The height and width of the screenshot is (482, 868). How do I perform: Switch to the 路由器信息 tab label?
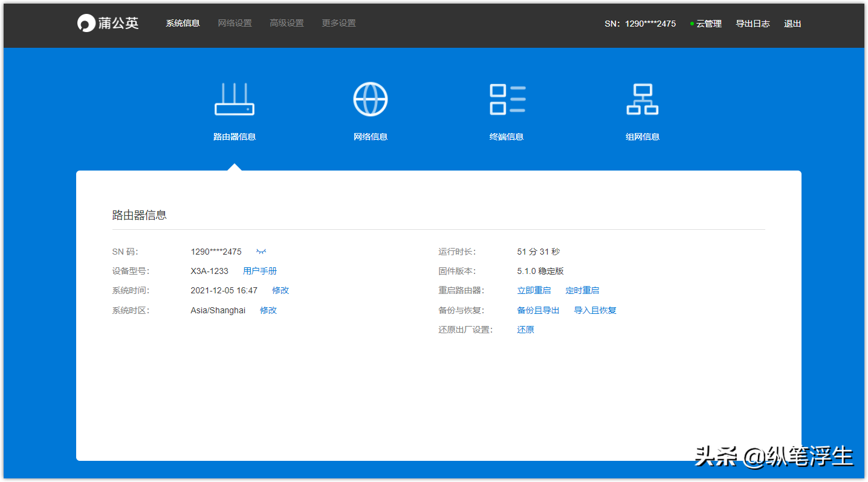point(235,137)
